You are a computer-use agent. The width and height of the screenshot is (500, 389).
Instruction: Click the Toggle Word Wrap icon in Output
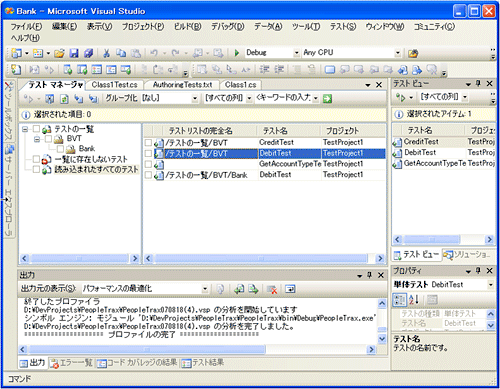pyautogui.click(x=290, y=289)
